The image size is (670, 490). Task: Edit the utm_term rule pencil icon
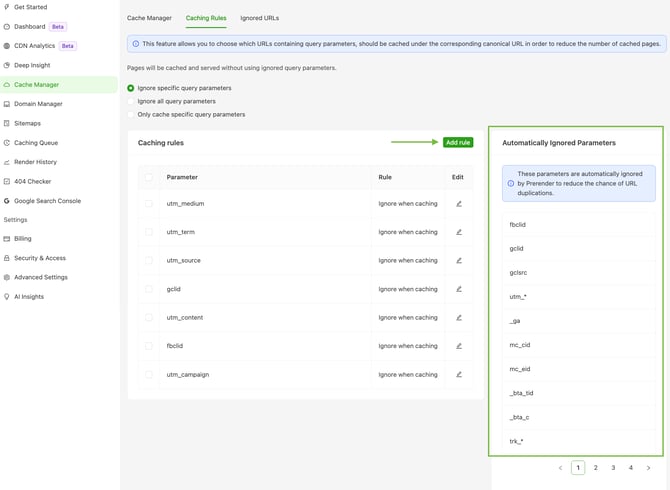pyautogui.click(x=459, y=232)
